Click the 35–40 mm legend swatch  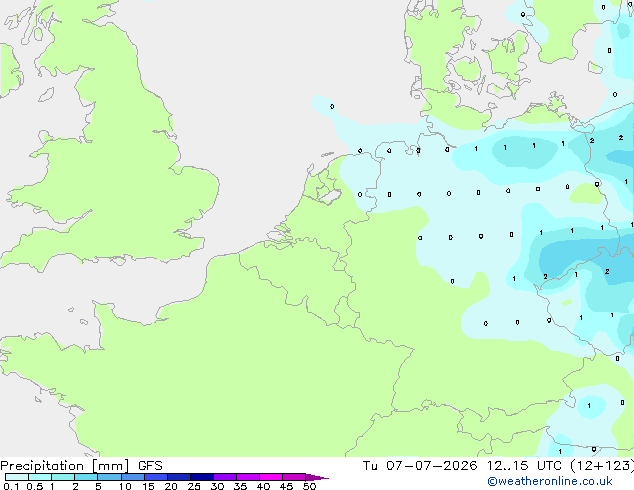click(248, 477)
